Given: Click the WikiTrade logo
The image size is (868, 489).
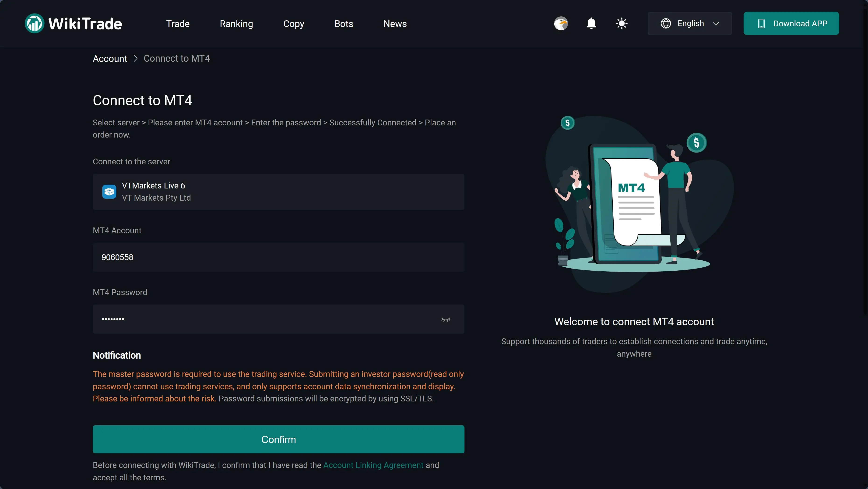Looking at the screenshot, I should (x=73, y=23).
